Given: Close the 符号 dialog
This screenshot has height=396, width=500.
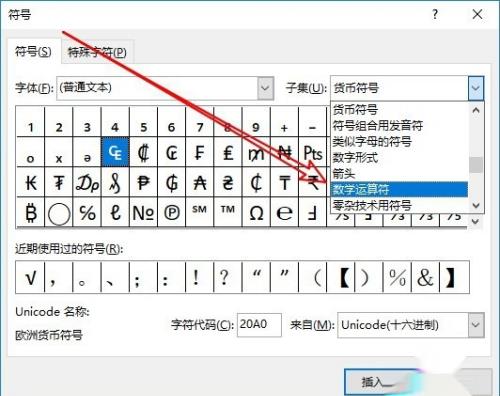Looking at the screenshot, I should (x=477, y=14).
